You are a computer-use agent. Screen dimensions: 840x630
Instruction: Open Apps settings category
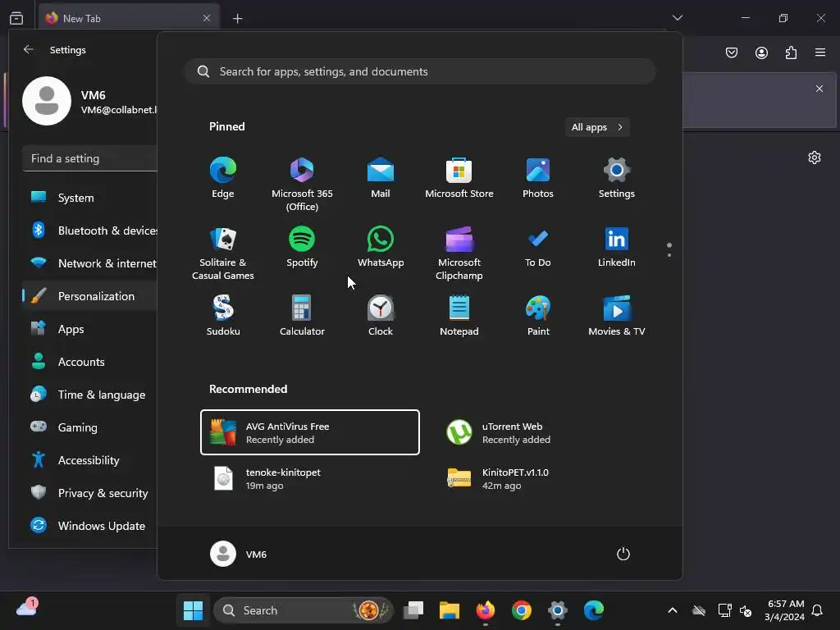(x=90, y=329)
